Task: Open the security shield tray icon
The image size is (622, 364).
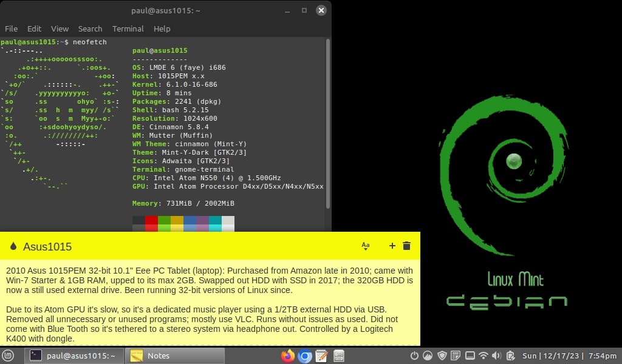Action: click(x=442, y=356)
